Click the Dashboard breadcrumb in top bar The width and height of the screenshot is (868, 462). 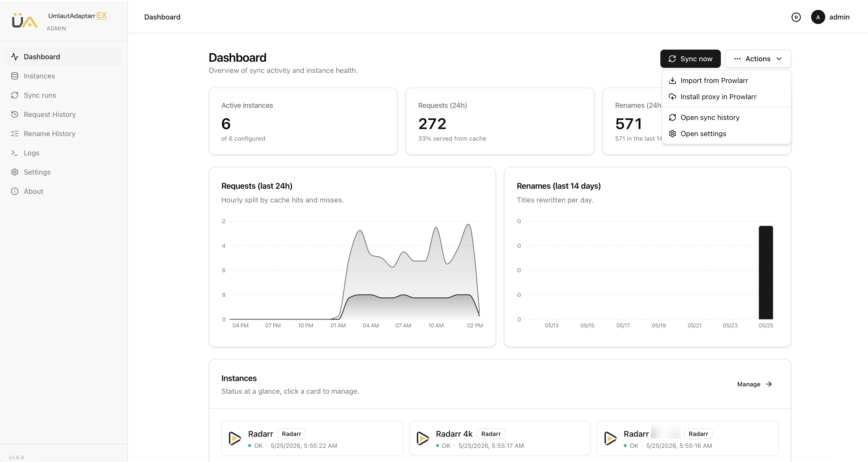click(162, 17)
